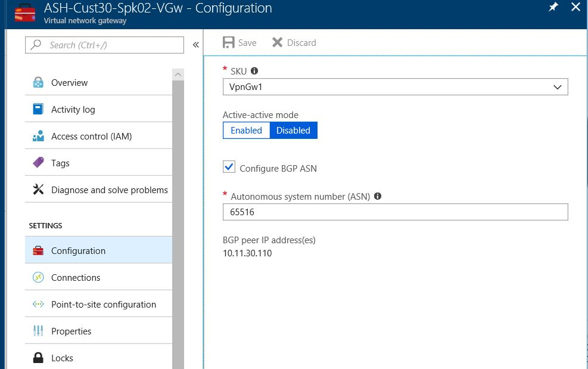Set Active-active mode to Disabled
The image size is (588, 369).
click(x=293, y=131)
